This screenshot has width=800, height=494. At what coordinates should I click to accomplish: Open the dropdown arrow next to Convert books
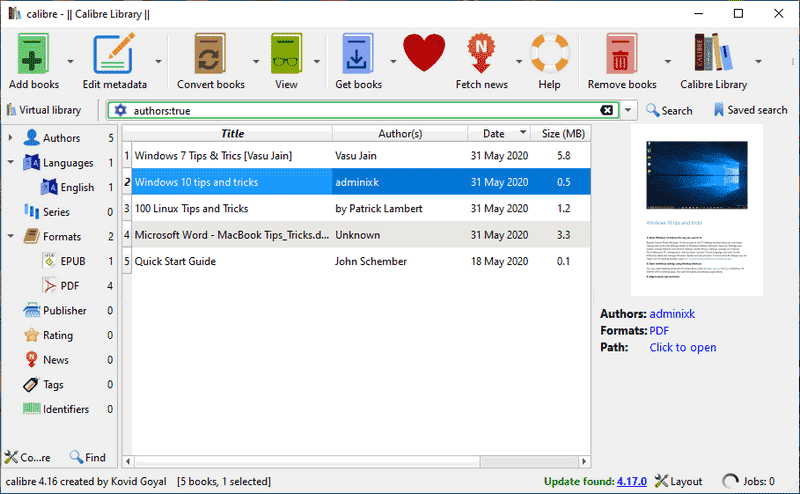(256, 61)
